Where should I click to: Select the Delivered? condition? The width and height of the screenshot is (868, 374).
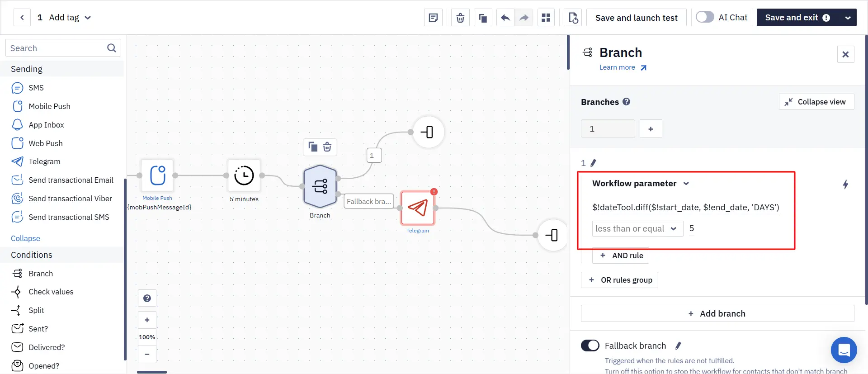pos(38,347)
